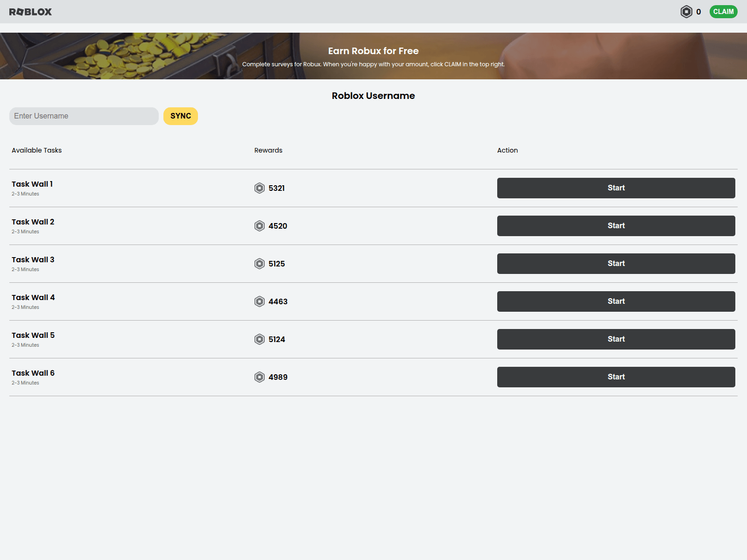Click the reward value 4989

[278, 377]
